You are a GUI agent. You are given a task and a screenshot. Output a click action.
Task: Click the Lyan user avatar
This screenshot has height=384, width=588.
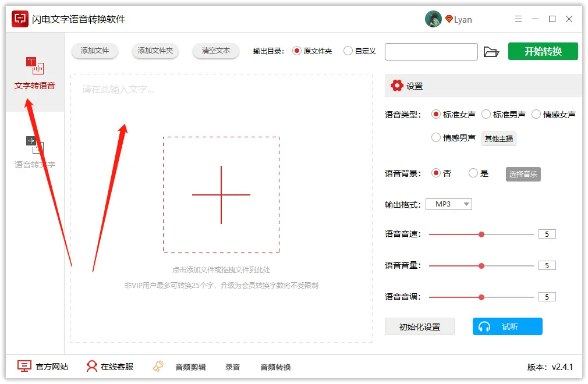pyautogui.click(x=433, y=19)
